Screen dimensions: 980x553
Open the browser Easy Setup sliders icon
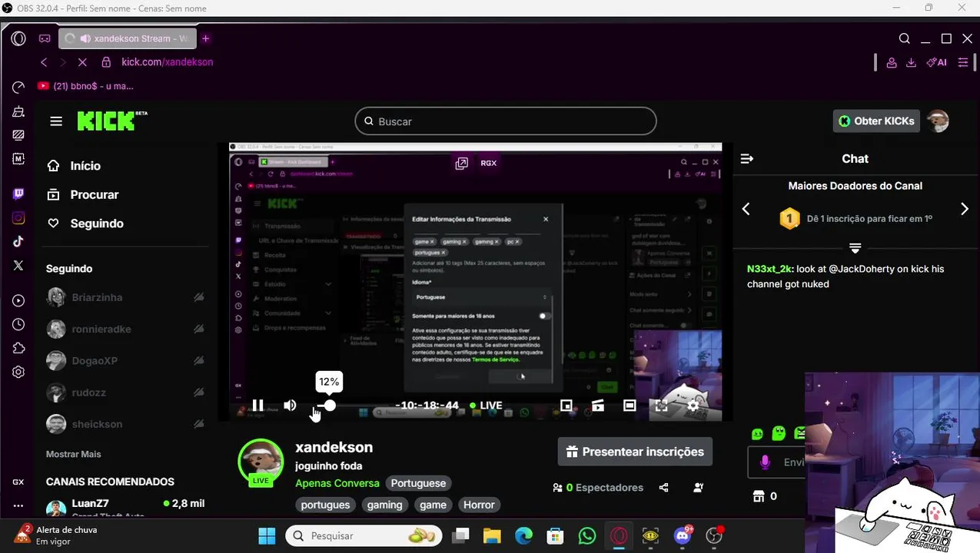click(x=963, y=62)
